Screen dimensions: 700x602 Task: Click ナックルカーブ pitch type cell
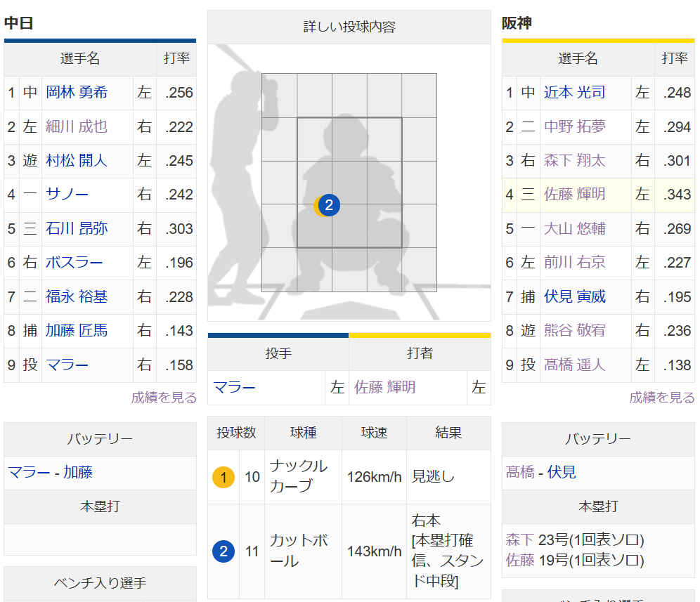pyautogui.click(x=303, y=476)
